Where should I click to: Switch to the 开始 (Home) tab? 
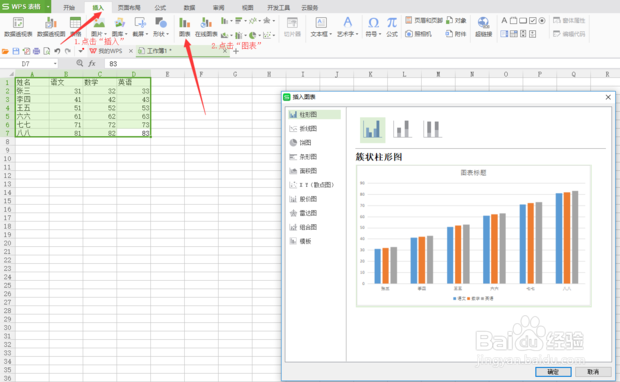click(x=69, y=8)
